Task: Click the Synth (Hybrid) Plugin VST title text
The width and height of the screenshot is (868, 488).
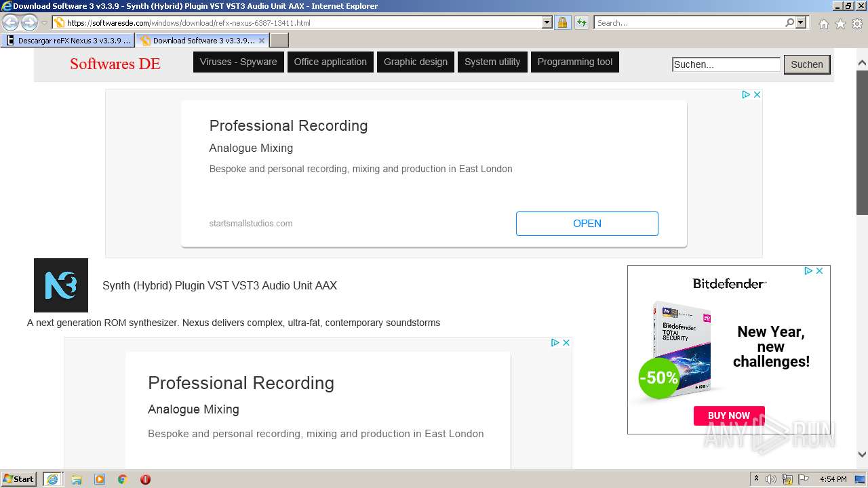Action: [x=220, y=285]
